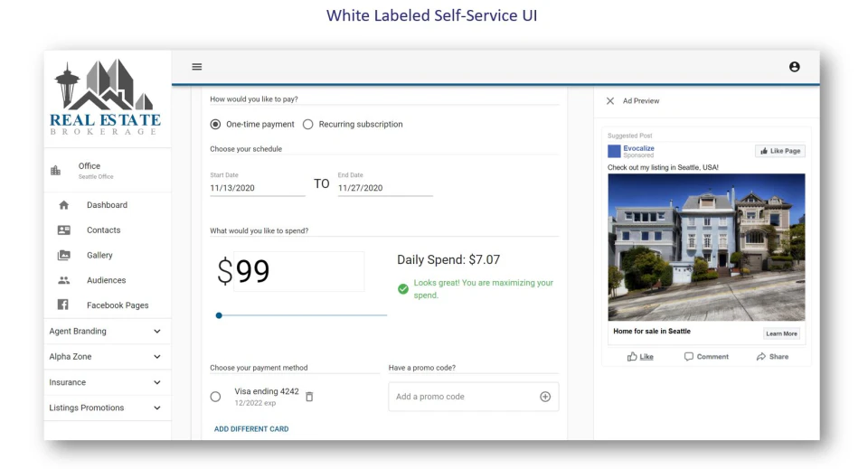The height and width of the screenshot is (469, 868).
Task: Open the hamburger navigation menu
Action: click(x=197, y=67)
